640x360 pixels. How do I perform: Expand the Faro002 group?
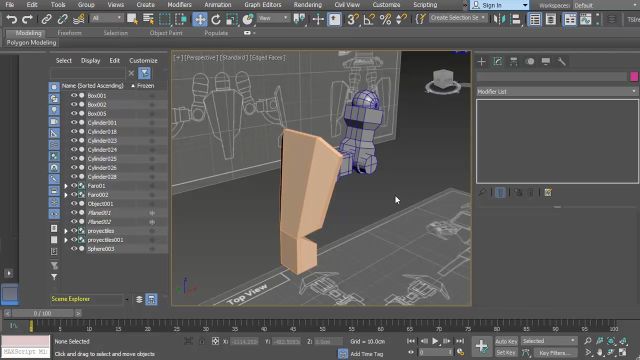66,195
